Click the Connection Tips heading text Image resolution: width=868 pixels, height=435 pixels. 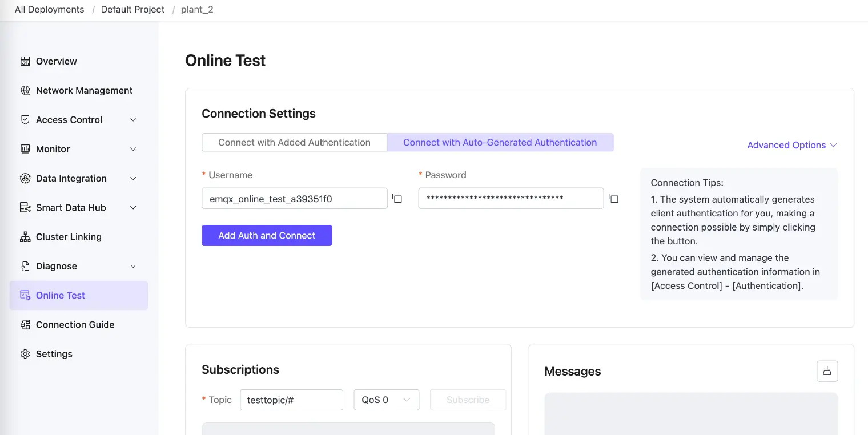click(687, 183)
